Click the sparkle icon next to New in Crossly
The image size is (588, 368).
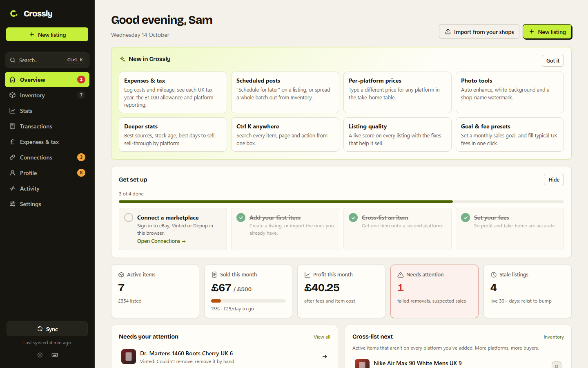(122, 59)
